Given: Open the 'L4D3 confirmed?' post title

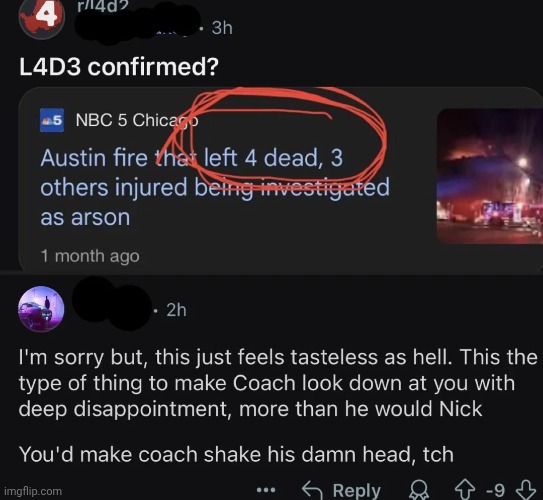Looking at the screenshot, I should pos(119,67).
